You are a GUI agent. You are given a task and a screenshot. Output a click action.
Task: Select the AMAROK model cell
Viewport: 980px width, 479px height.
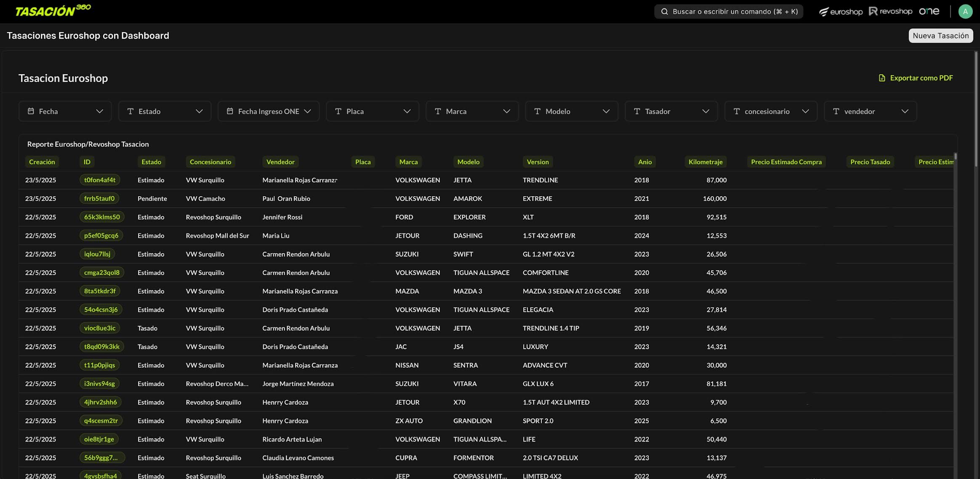pyautogui.click(x=468, y=198)
